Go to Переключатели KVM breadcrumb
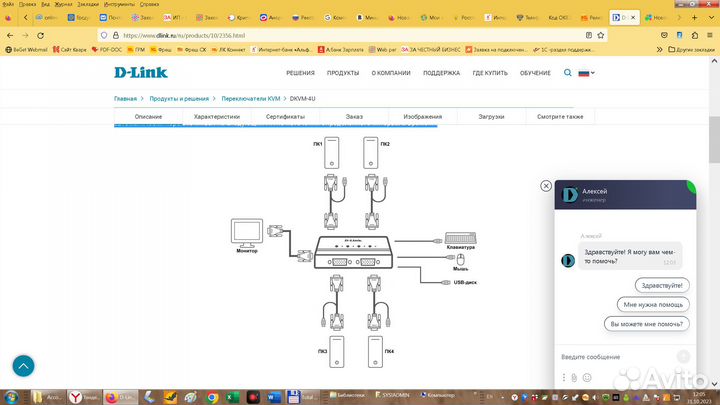720x405 pixels. pyautogui.click(x=251, y=99)
